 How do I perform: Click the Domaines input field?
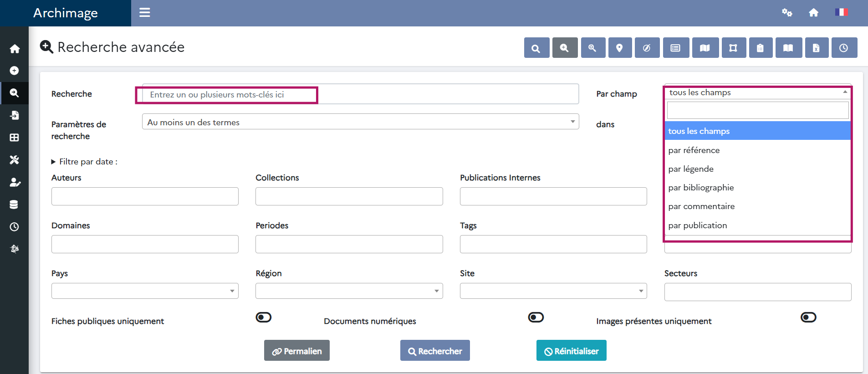[x=145, y=244]
